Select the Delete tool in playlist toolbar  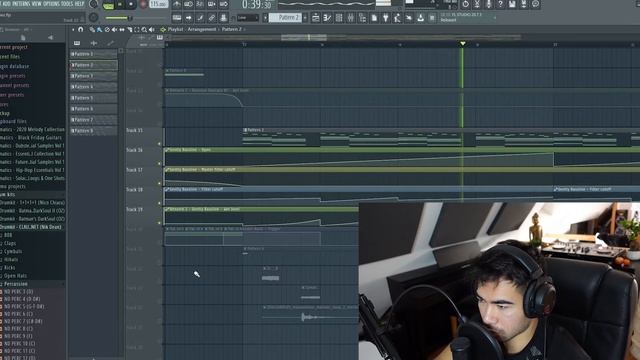pos(107,29)
